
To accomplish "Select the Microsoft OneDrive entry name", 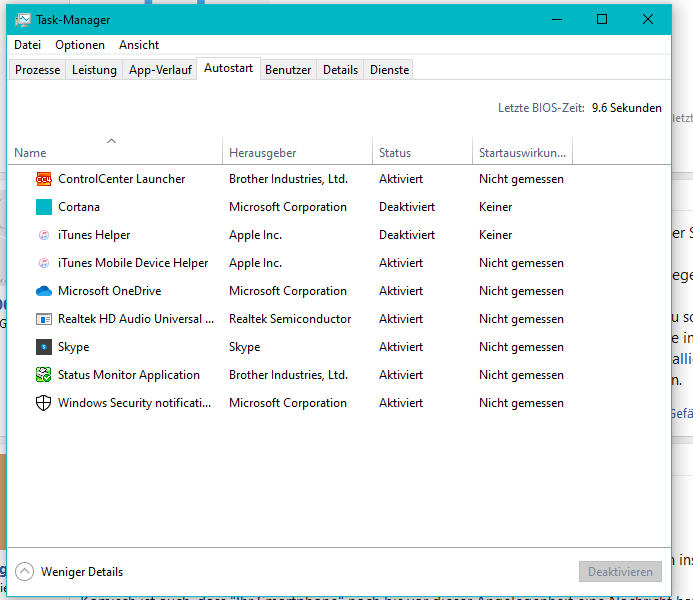I will point(110,291).
